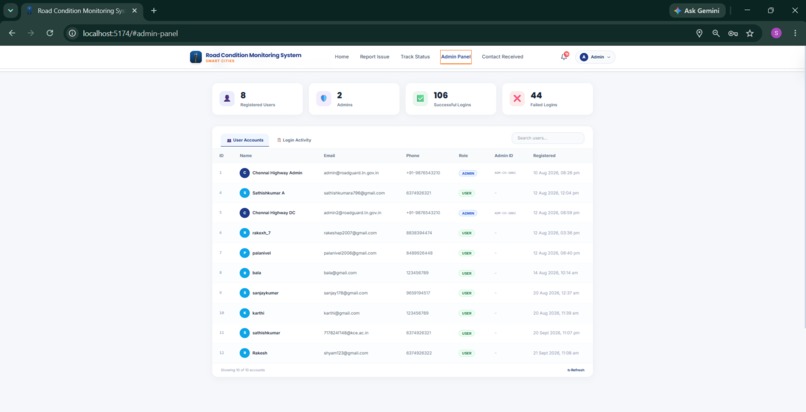Click the USER badge in the karthi row
This screenshot has width=806, height=412.
click(467, 313)
